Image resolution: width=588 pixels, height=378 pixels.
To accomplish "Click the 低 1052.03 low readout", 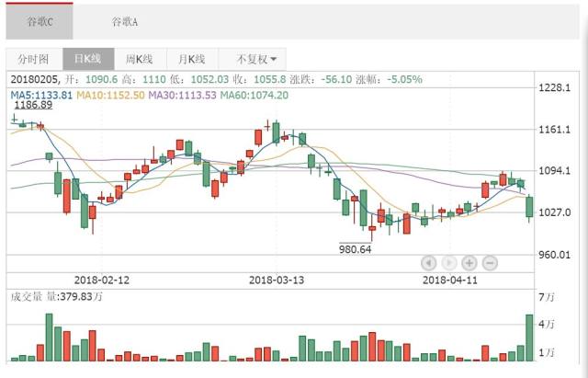I will click(x=199, y=80).
